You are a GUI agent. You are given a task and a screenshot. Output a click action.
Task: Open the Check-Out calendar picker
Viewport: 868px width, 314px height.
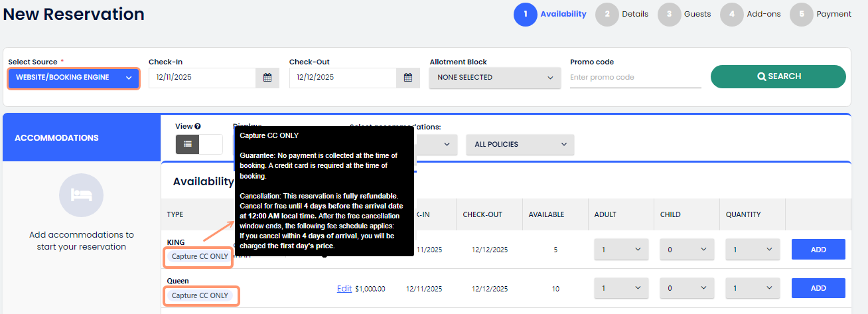[408, 78]
